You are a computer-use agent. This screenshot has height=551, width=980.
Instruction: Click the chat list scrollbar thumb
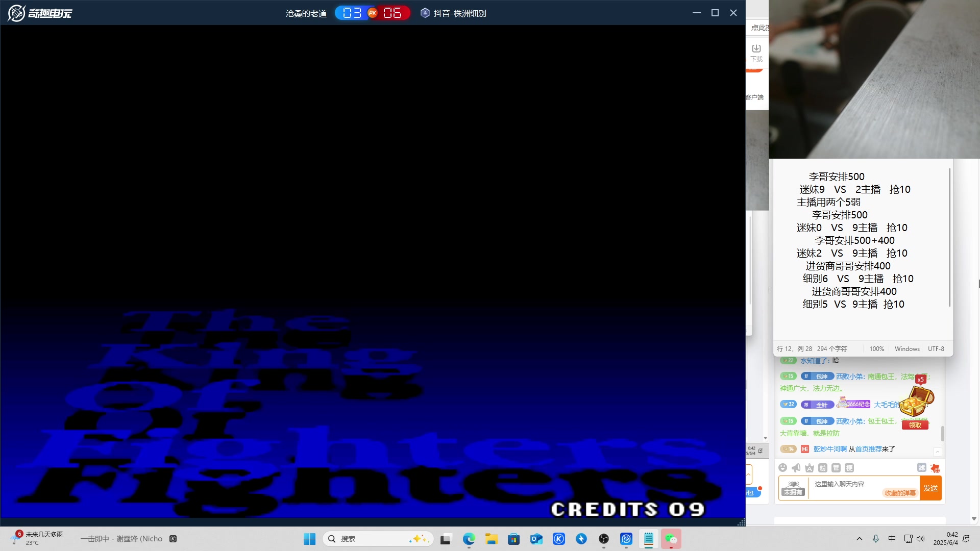[942, 434]
